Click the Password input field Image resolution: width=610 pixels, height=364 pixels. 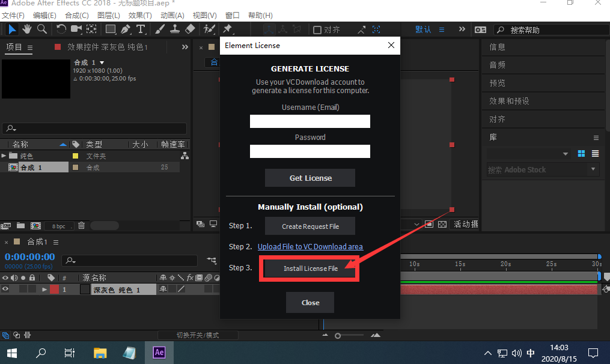[x=310, y=151]
